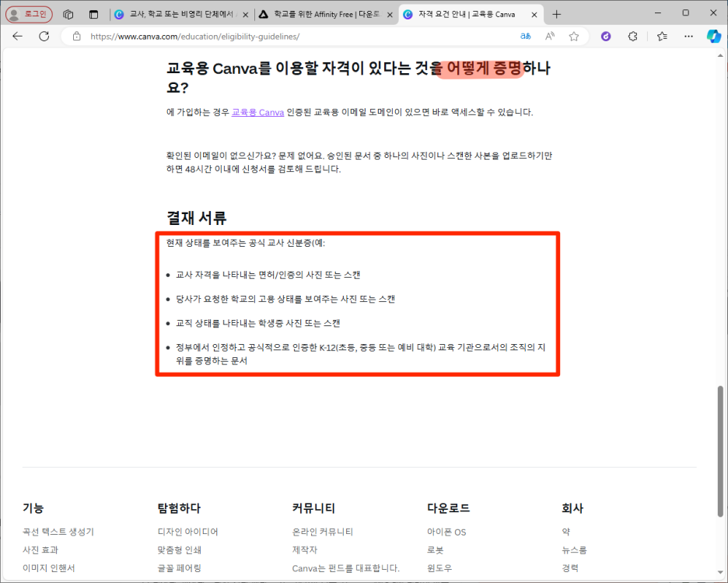
Task: Open the 제작자 footer link
Action: point(305,550)
